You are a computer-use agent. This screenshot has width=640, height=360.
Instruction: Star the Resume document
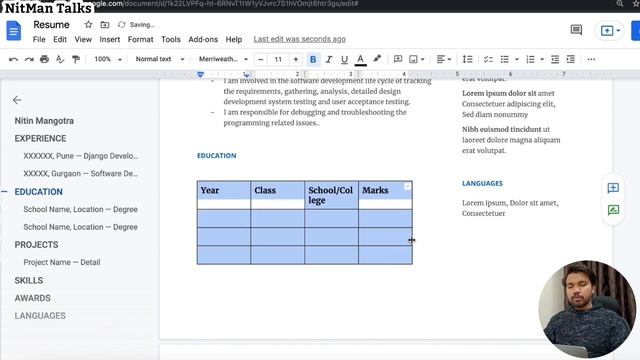coord(88,25)
